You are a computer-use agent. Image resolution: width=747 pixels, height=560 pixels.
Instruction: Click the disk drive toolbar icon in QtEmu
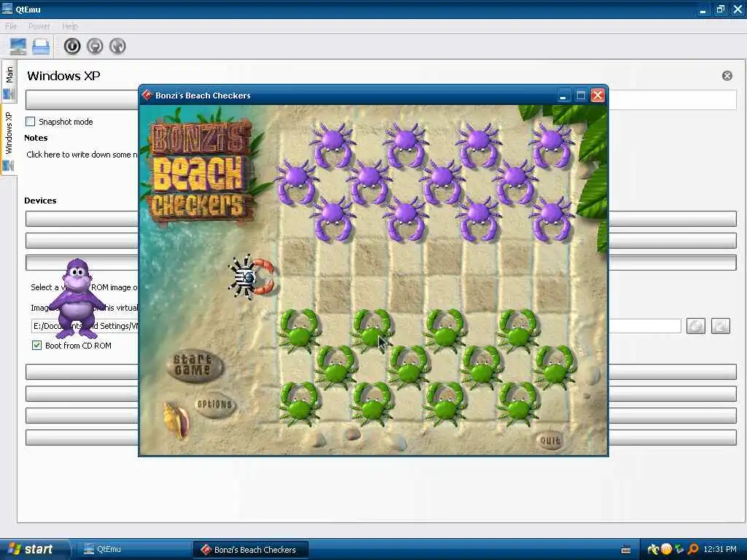coord(41,46)
